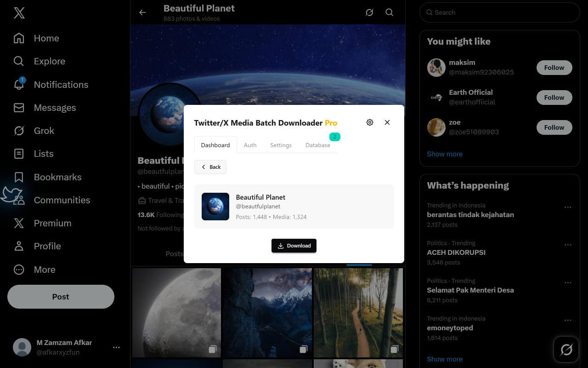The image size is (588, 368).
Task: Open Communities from the sidebar
Action: pos(62,200)
